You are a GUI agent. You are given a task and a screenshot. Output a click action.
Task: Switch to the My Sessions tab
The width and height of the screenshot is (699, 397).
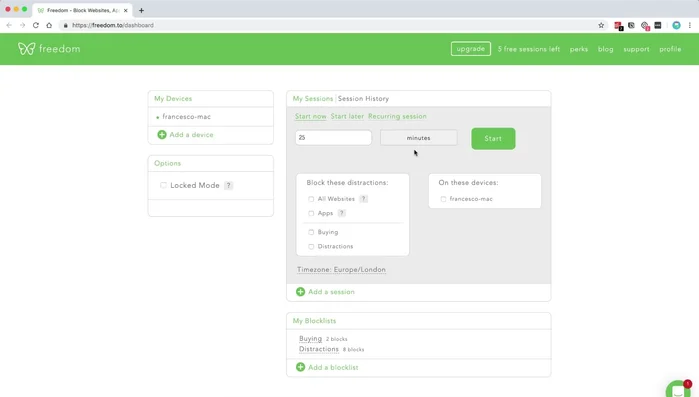(x=312, y=98)
